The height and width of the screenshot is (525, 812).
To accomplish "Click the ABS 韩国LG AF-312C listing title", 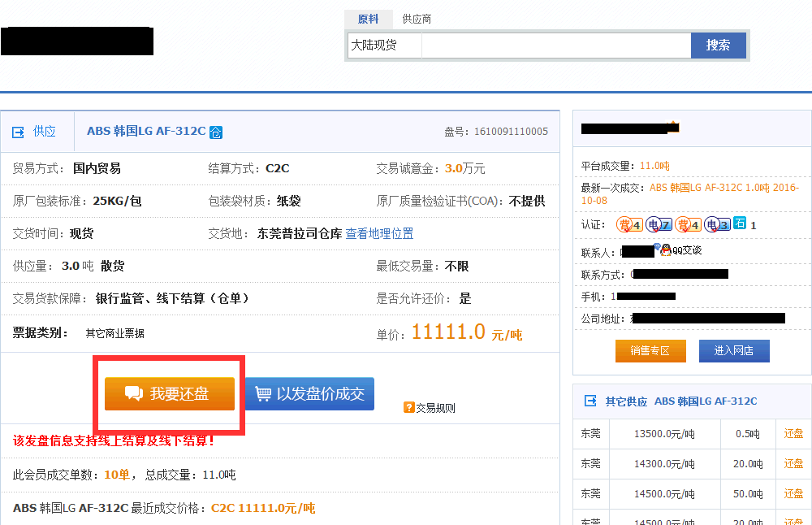I will [x=146, y=131].
